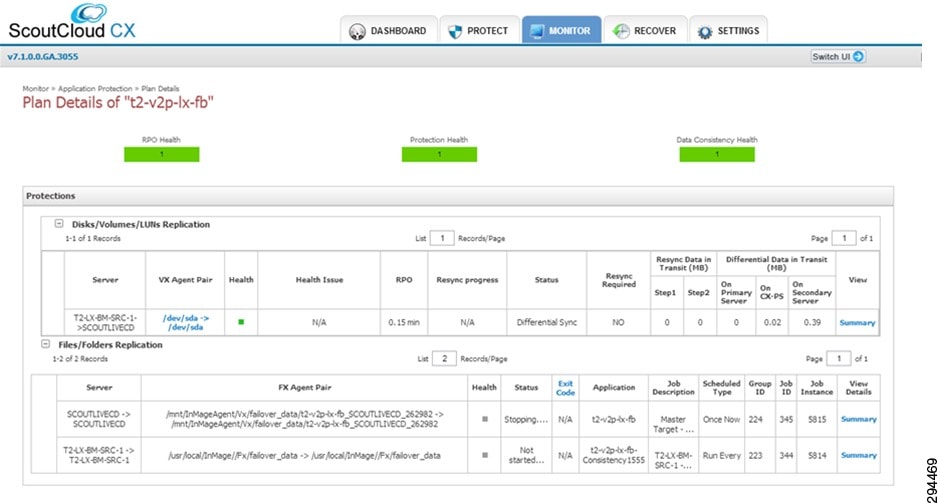Click the Monitor screen icon
Screen dimensions: 938x504
tap(537, 31)
